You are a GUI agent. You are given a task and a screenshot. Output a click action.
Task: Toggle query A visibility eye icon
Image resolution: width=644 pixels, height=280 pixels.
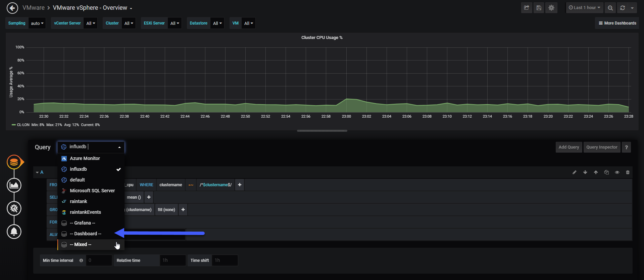coord(617,172)
